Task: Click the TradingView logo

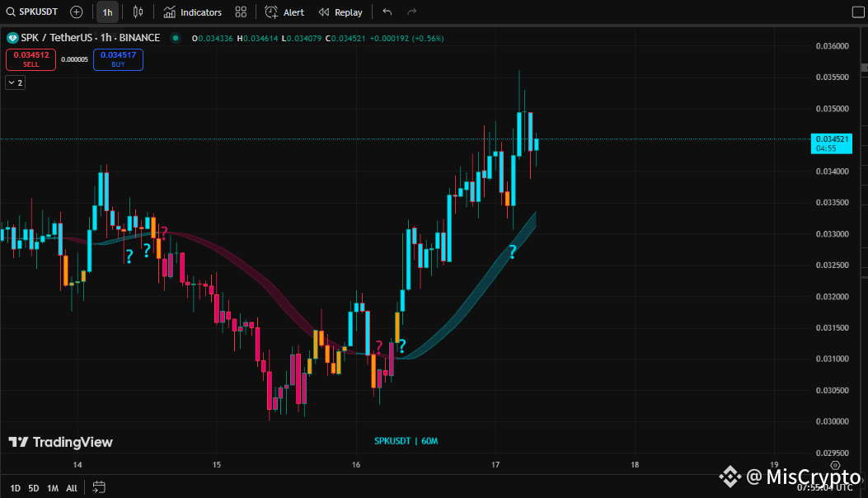Action: (x=61, y=442)
